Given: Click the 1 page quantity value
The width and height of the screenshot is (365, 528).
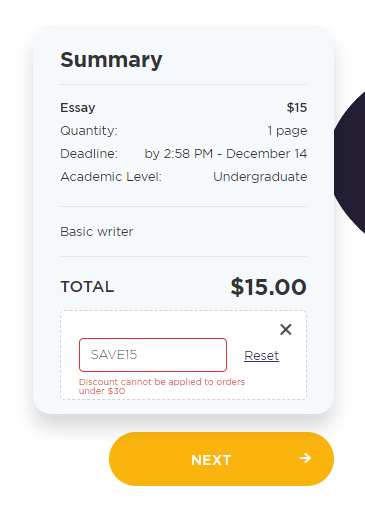Looking at the screenshot, I should 287,131.
